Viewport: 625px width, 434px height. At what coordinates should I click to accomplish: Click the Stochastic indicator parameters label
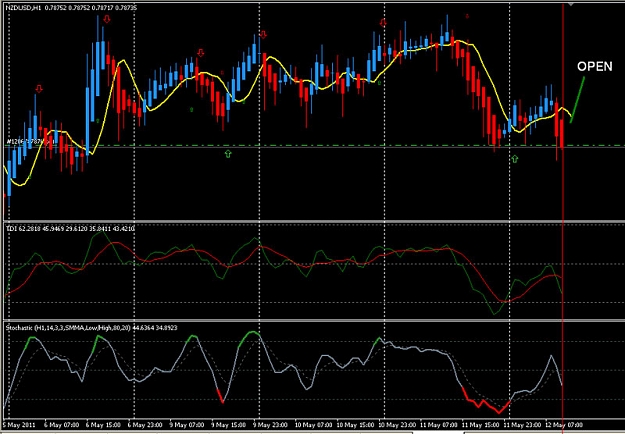click(x=92, y=327)
